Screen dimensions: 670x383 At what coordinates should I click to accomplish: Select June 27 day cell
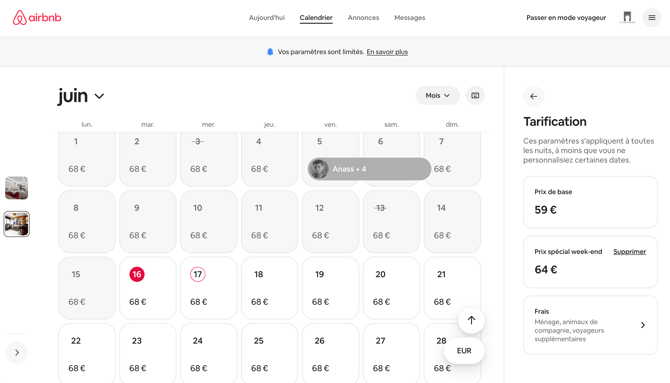click(x=391, y=354)
